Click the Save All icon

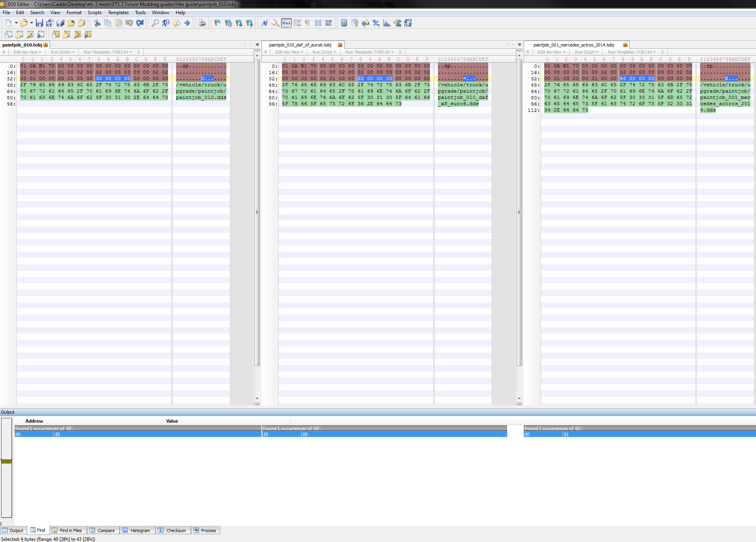pyautogui.click(x=60, y=23)
